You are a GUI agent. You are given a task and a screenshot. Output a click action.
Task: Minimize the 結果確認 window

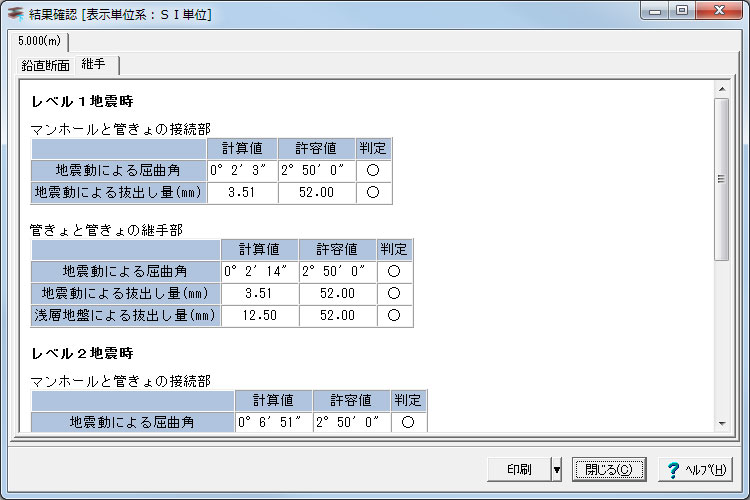(x=655, y=11)
